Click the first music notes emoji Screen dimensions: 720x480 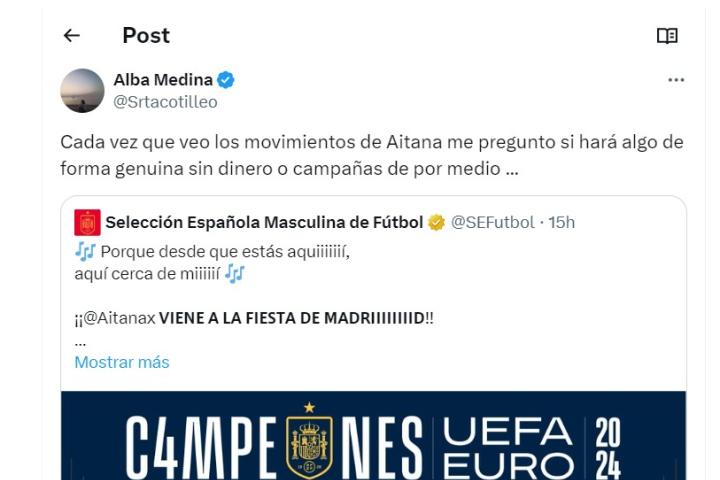tap(84, 251)
